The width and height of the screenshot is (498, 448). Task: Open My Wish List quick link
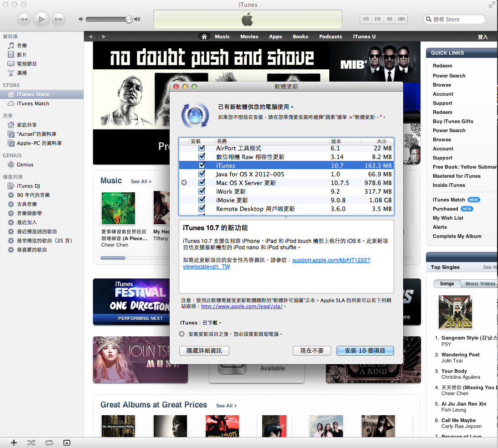(x=448, y=218)
